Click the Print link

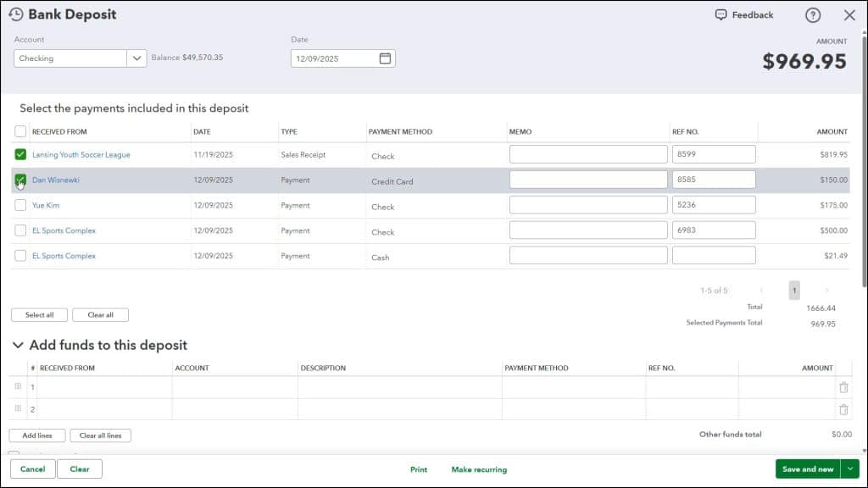click(419, 469)
